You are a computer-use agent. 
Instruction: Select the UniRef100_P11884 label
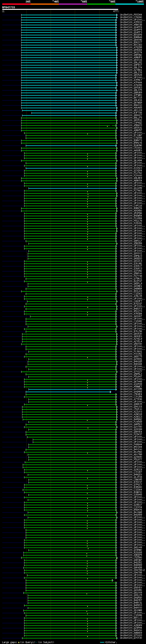tap(131, 218)
